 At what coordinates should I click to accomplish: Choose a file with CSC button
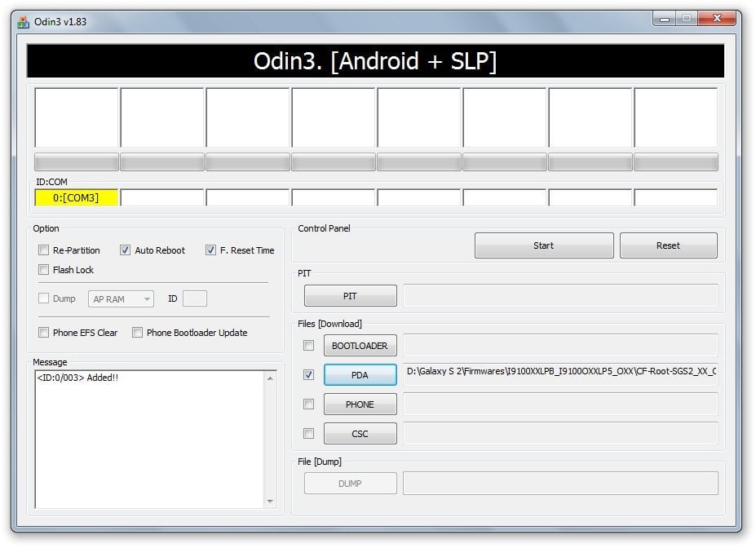(x=360, y=434)
